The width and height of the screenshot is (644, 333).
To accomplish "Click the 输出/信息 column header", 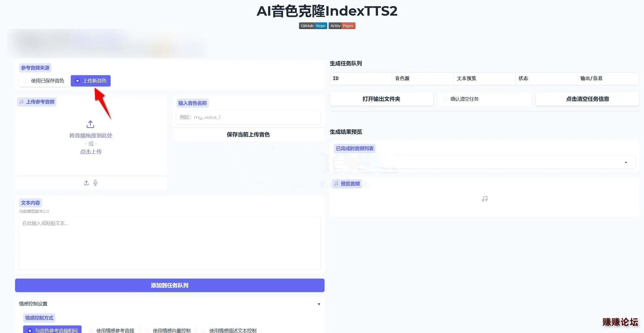I will pos(608,78).
